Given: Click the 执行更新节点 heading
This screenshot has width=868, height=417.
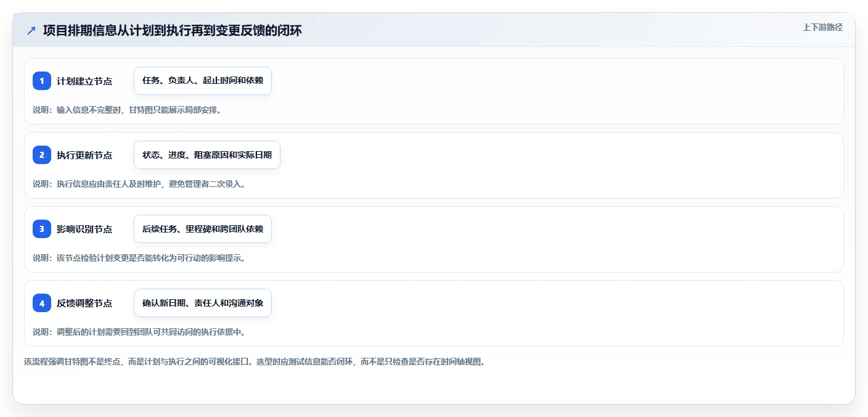Looking at the screenshot, I should click(x=84, y=155).
